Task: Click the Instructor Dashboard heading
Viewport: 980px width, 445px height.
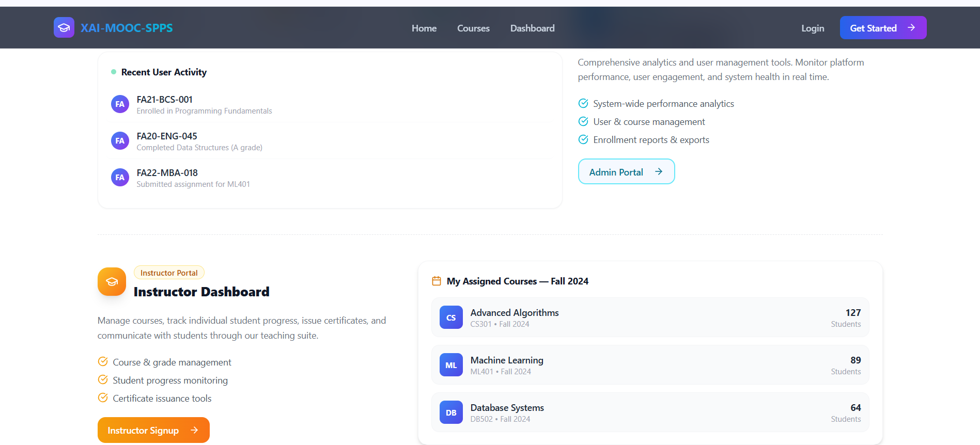Action: pos(201,292)
